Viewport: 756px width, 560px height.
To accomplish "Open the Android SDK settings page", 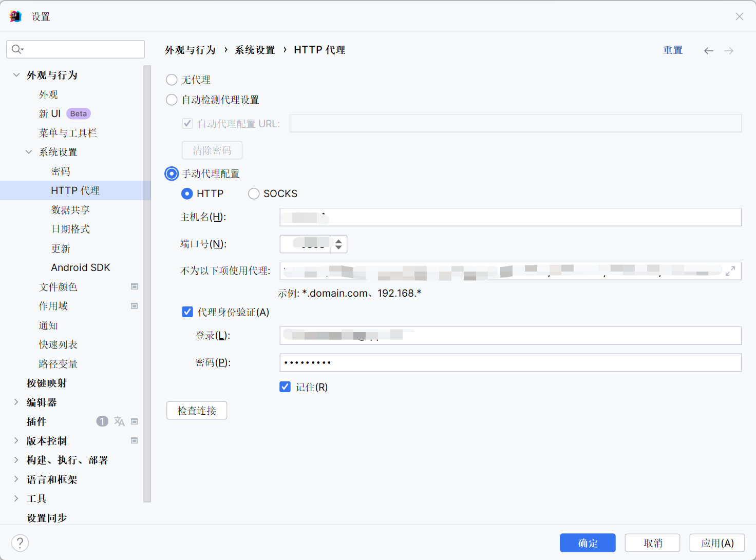I will coord(81,267).
